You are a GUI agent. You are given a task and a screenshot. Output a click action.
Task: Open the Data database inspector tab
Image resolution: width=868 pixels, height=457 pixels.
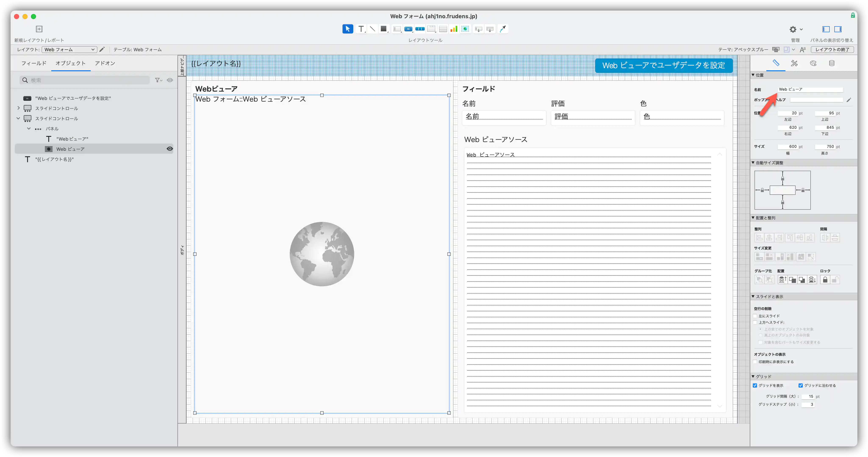pos(832,63)
